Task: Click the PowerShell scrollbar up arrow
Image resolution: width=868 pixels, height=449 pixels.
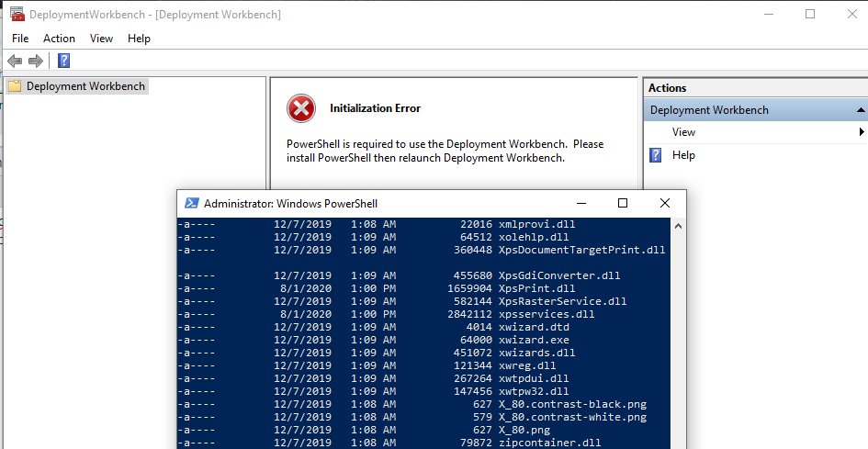Action: (x=678, y=226)
